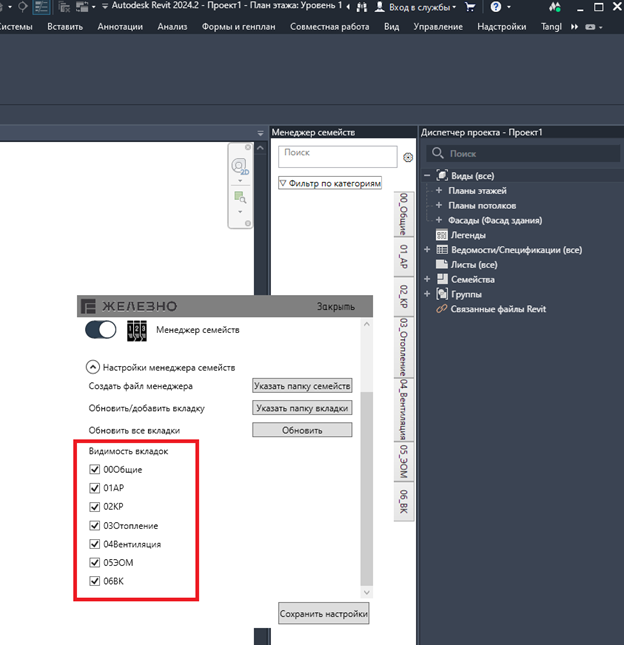
Task: Select the 04_Вентиляция vertical tab
Action: pos(404,410)
